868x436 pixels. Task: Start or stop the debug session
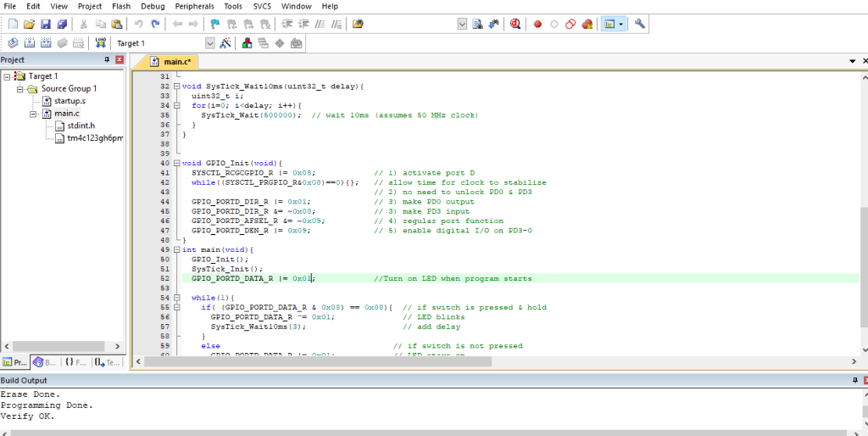click(x=515, y=24)
